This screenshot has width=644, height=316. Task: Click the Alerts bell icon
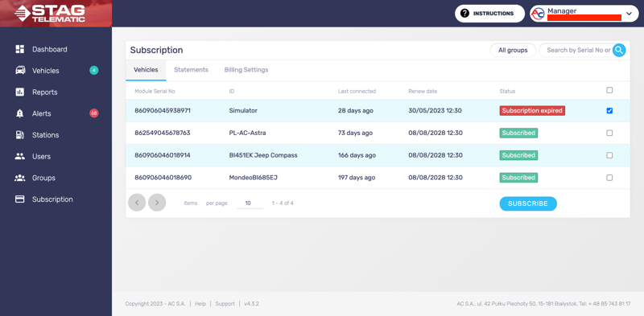(x=19, y=113)
